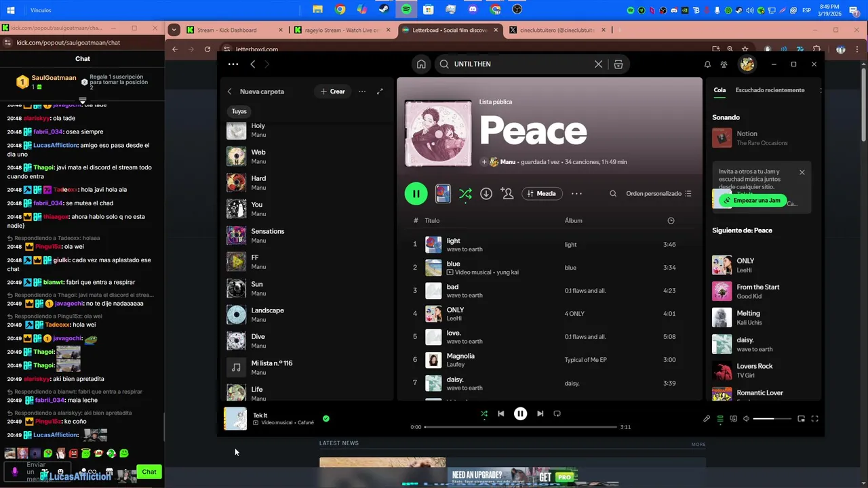The height and width of the screenshot is (488, 868).
Task: Switch to the Escuchado recientemente tab
Action: coord(770,90)
